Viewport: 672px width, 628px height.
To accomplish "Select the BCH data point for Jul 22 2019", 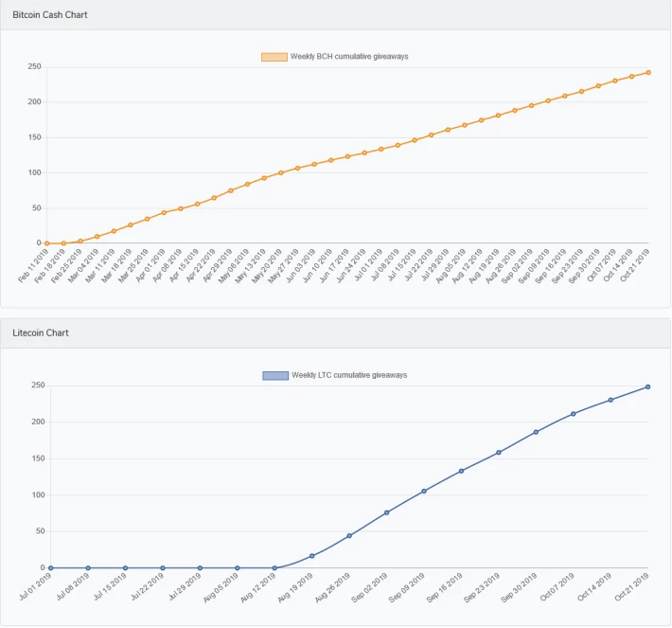I will click(x=432, y=135).
